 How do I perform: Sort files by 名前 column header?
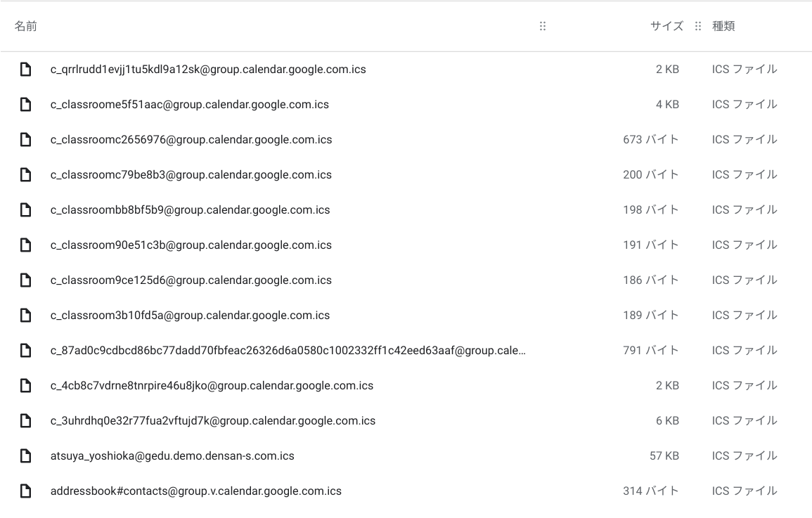click(x=25, y=26)
